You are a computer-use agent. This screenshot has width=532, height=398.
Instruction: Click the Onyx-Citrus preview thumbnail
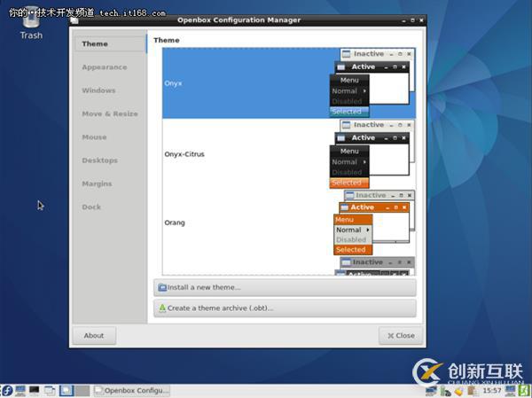point(372,154)
